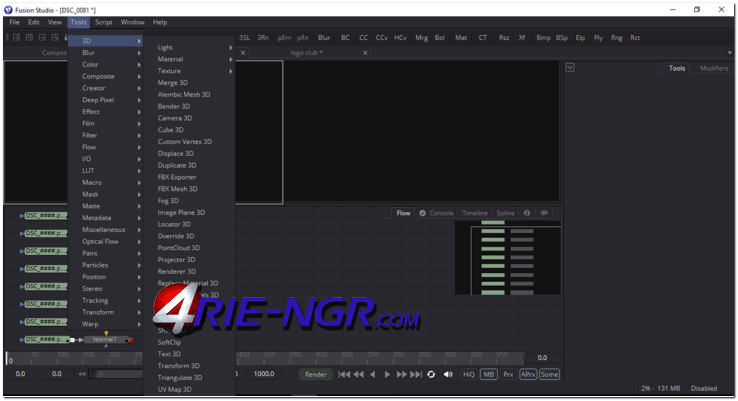This screenshot has height=401, width=738.
Task: Toggle the Some render selection button
Action: point(549,375)
